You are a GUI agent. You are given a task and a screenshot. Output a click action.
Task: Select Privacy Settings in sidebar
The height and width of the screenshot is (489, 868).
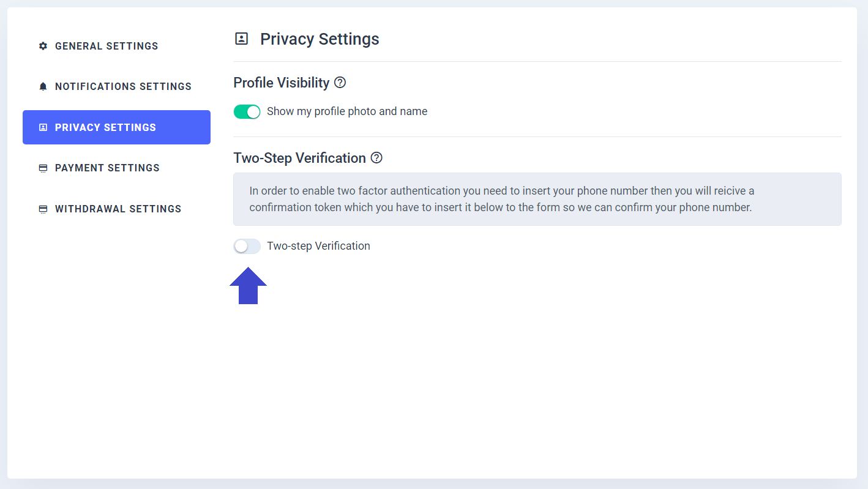116,127
